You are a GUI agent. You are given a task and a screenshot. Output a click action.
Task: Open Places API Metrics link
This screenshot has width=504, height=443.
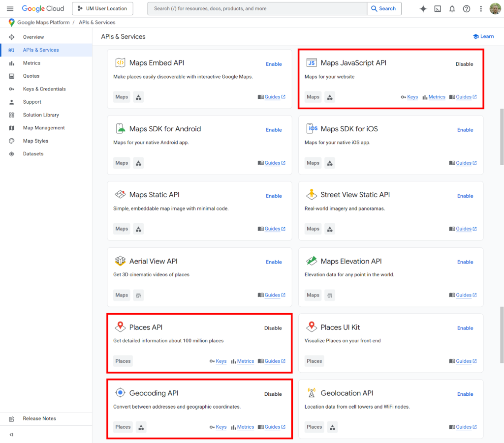(245, 361)
